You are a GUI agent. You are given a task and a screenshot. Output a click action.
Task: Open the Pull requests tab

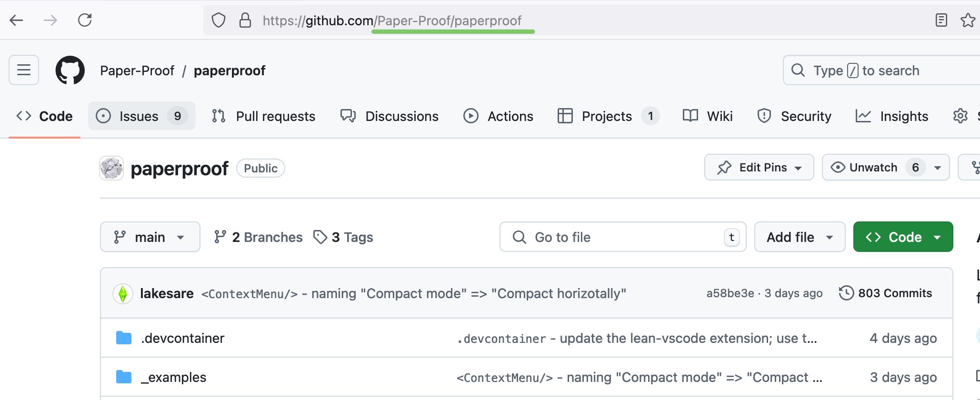tap(264, 116)
